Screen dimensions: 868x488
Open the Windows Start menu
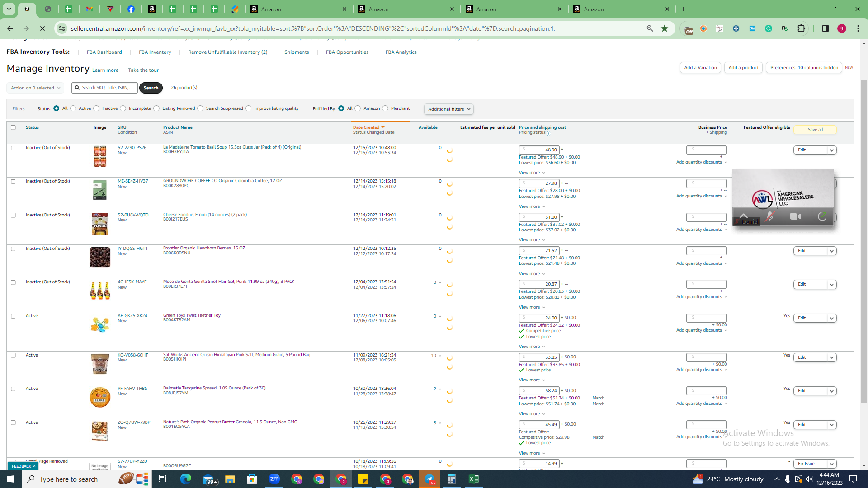(x=11, y=479)
